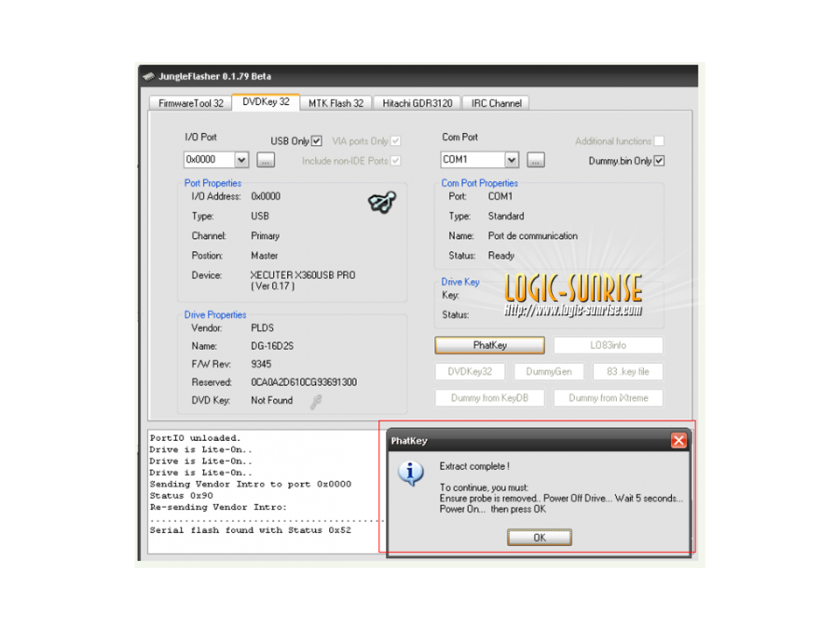Click the 83 .key file button

coord(628,372)
